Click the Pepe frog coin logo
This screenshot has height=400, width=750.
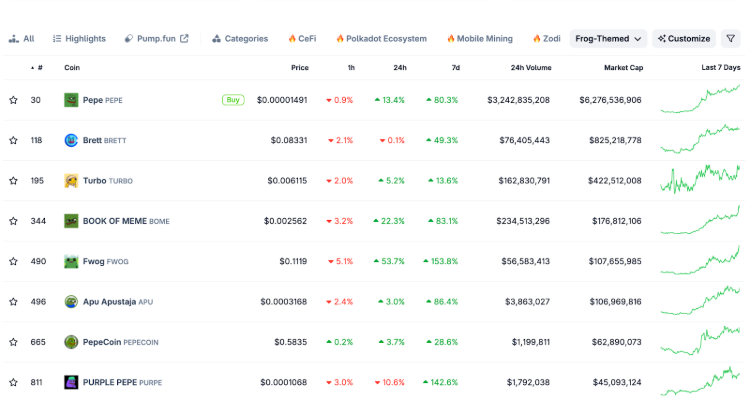pyautogui.click(x=71, y=100)
